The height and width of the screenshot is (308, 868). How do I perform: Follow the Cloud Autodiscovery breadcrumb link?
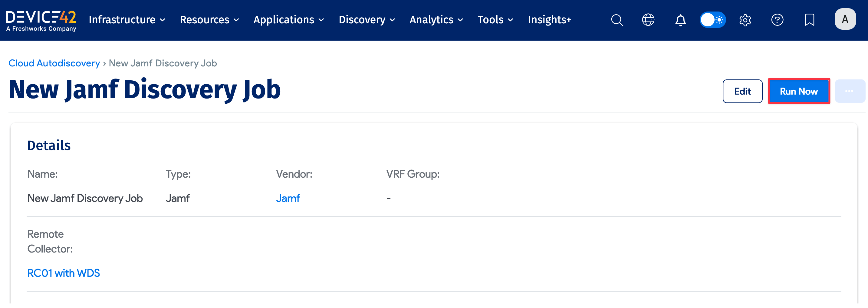point(54,63)
